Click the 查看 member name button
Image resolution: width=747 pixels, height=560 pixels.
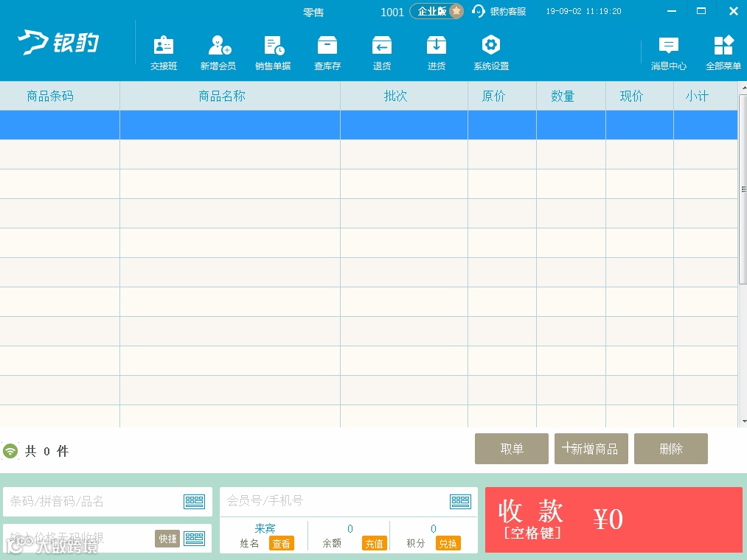coord(282,543)
